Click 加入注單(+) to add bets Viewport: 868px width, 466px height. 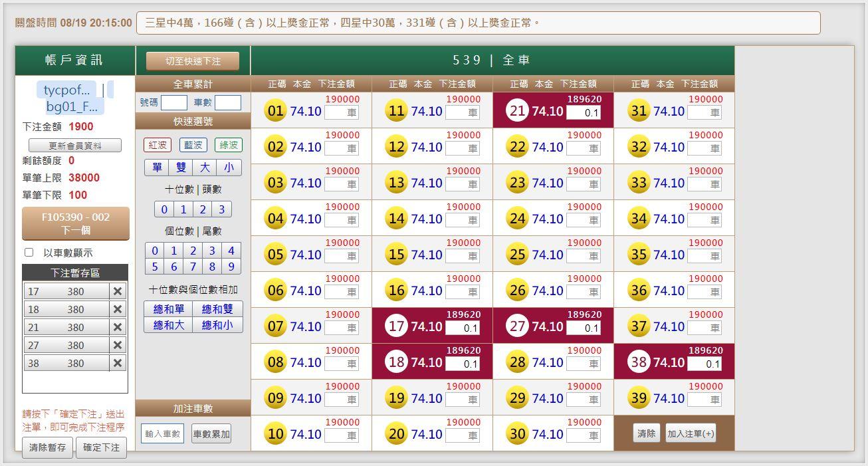coord(691,433)
